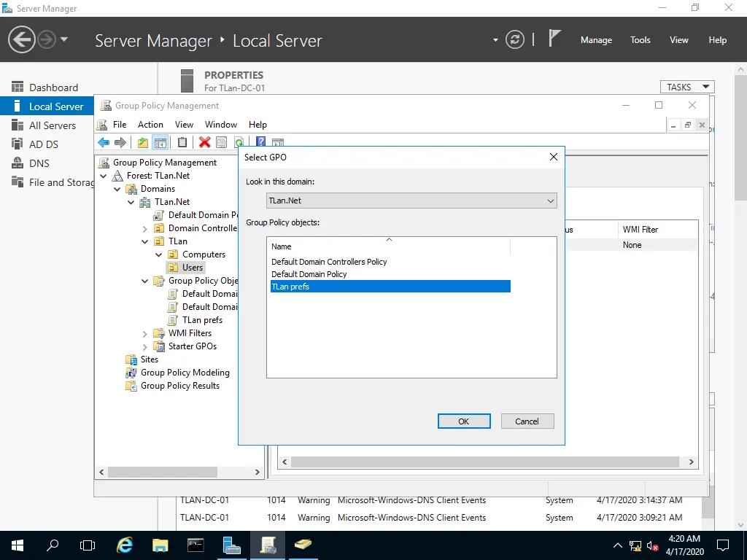Select Group Policy Modeling node
The width and height of the screenshot is (747, 560).
click(x=185, y=373)
